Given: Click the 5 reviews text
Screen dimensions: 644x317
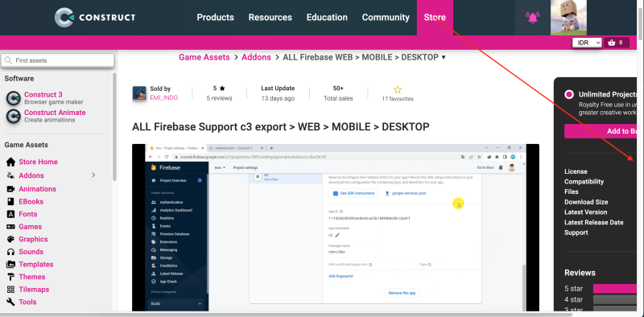Looking at the screenshot, I should [x=219, y=98].
